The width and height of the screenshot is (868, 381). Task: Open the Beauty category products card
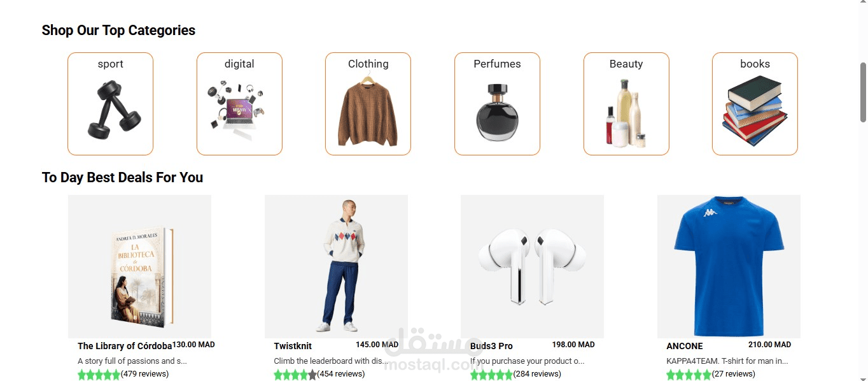pyautogui.click(x=626, y=104)
